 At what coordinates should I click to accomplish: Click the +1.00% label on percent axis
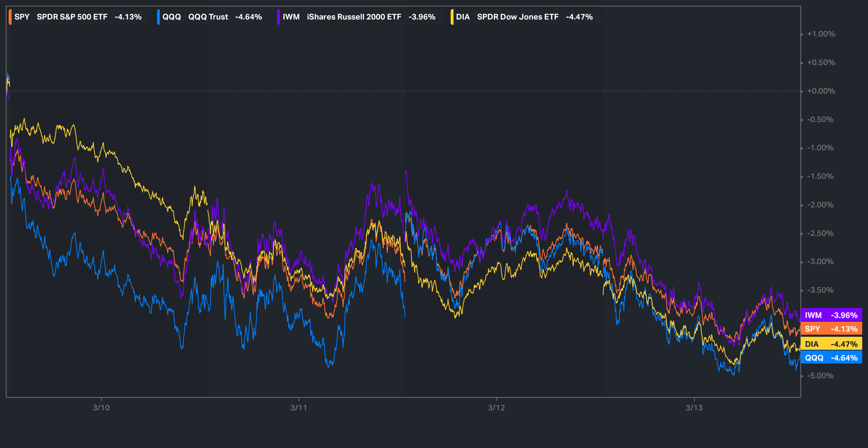[821, 34]
